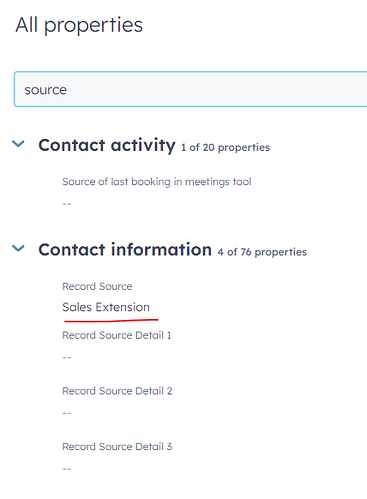
Task: Click the Contact information heading
Action: point(125,250)
